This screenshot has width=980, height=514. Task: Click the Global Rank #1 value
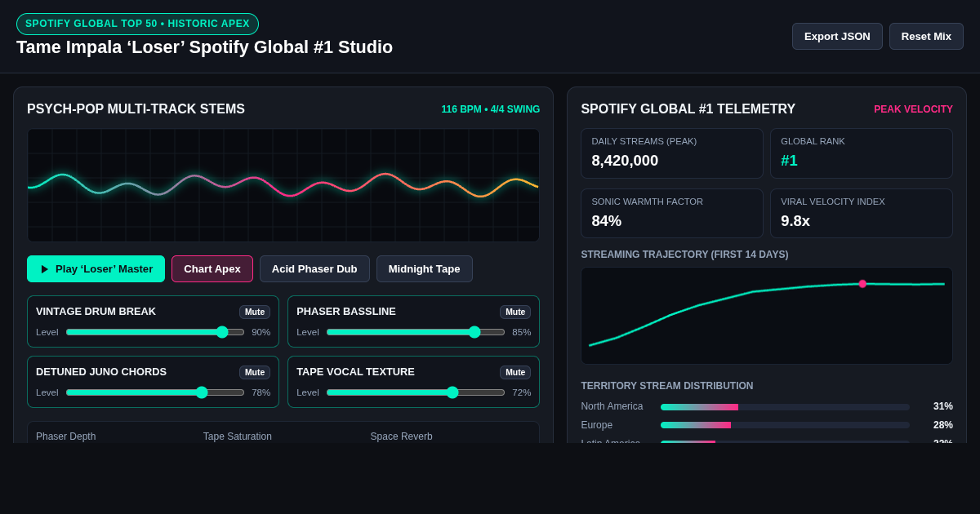(789, 161)
